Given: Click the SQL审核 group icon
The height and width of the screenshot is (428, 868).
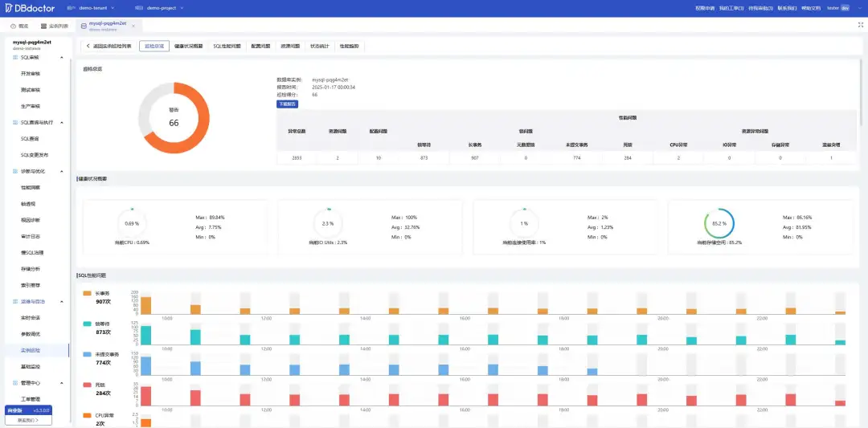Looking at the screenshot, I should pos(15,58).
